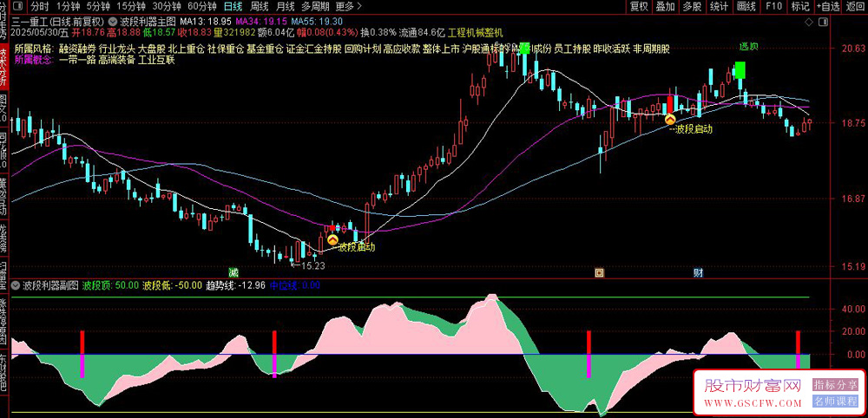The height and width of the screenshot is (418, 868).
Task: Click the green 减 marker on the timeline
Action: tap(234, 272)
